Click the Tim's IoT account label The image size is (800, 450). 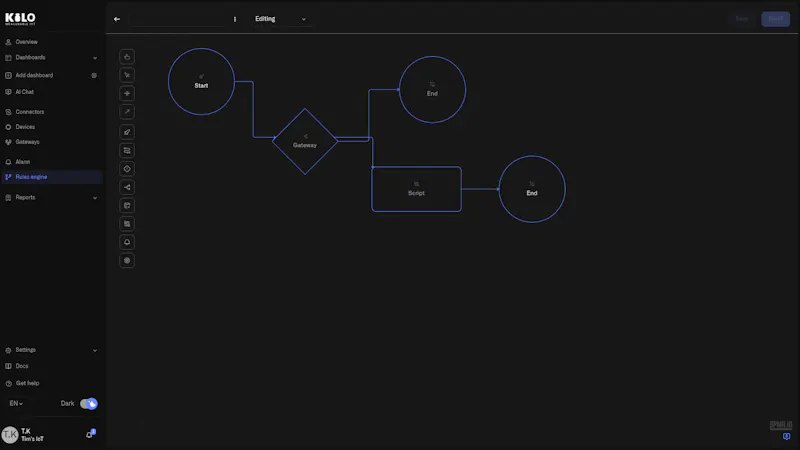(32, 439)
